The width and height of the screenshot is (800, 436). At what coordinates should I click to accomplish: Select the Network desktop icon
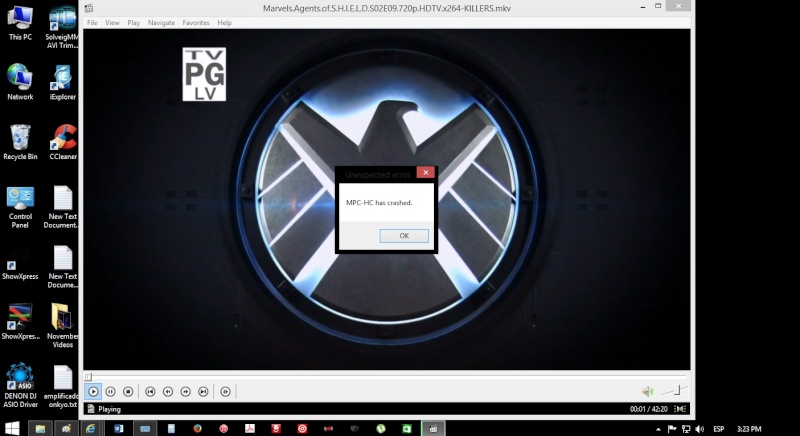20,82
